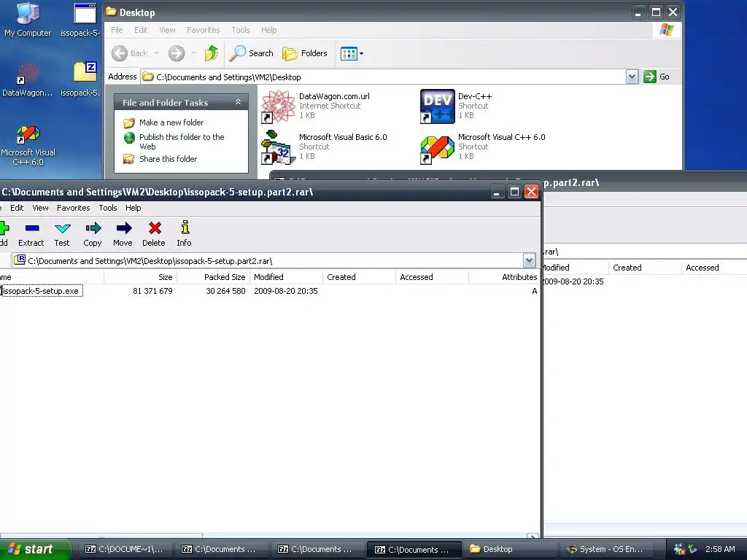Sort by the Packed Size column header

tap(214, 277)
